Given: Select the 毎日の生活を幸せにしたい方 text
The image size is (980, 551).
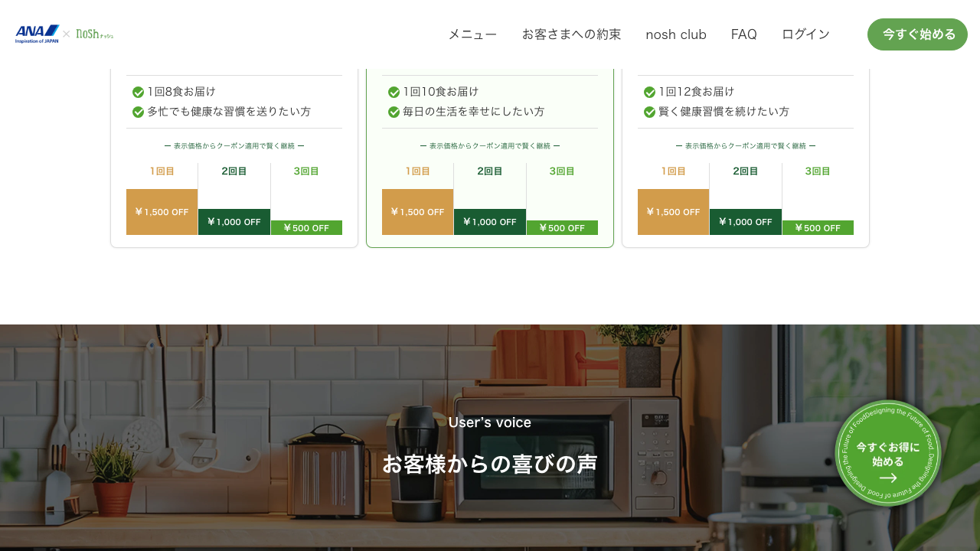Looking at the screenshot, I should pos(474,112).
